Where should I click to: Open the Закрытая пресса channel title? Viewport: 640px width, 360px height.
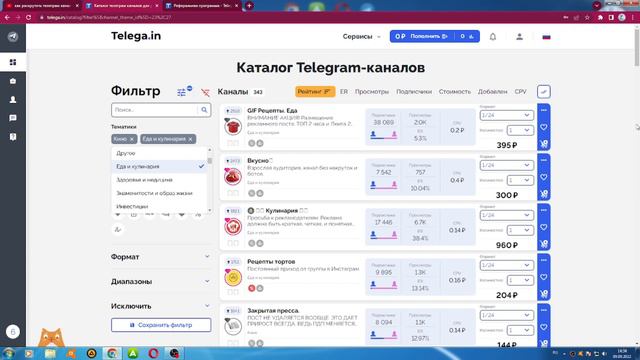pos(273,311)
